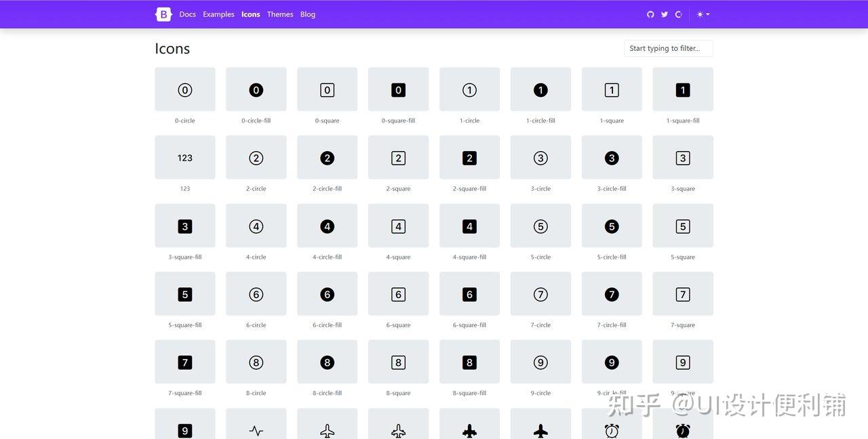
Task: Select the 0-circle-fill icon
Action: [x=256, y=89]
